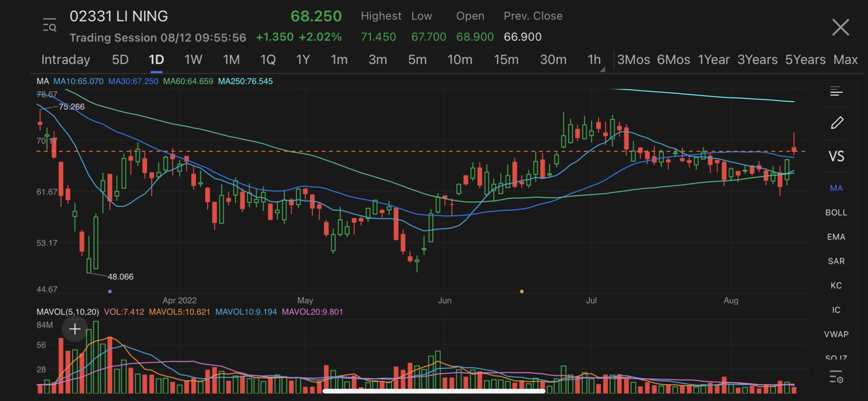Switch to 3m minute chart

[378, 59]
